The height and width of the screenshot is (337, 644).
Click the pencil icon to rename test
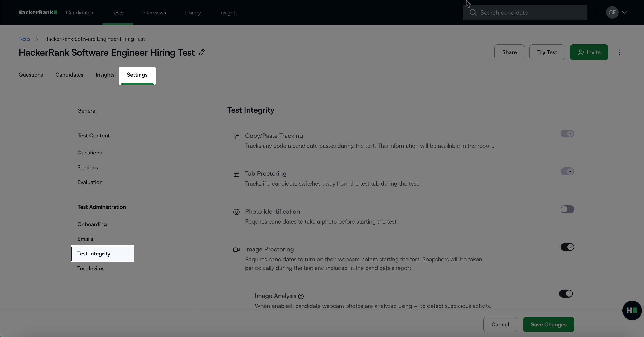click(202, 52)
